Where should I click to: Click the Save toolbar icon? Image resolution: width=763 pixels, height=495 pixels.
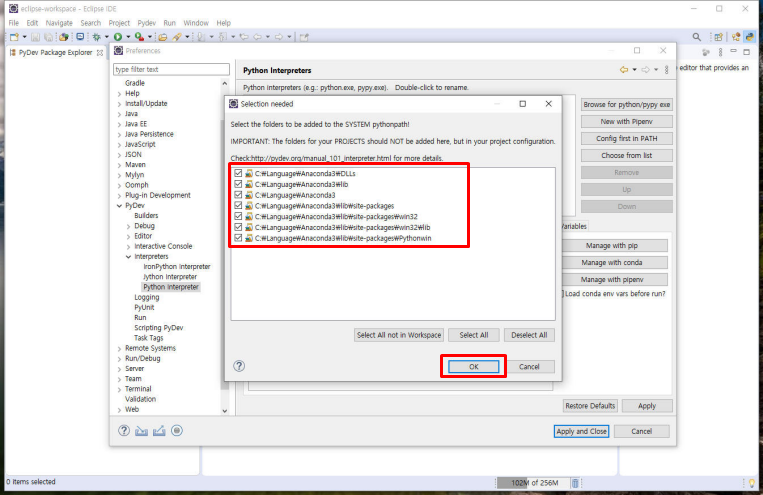click(36, 37)
